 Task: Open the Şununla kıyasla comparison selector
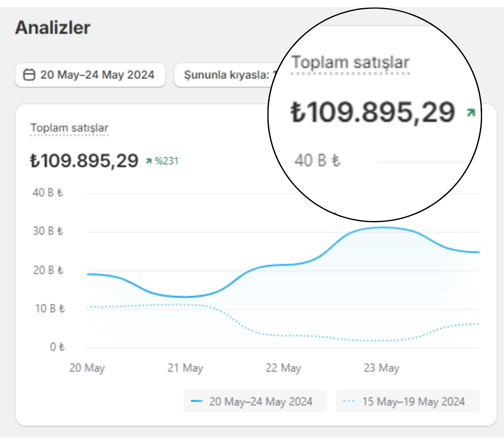(225, 75)
